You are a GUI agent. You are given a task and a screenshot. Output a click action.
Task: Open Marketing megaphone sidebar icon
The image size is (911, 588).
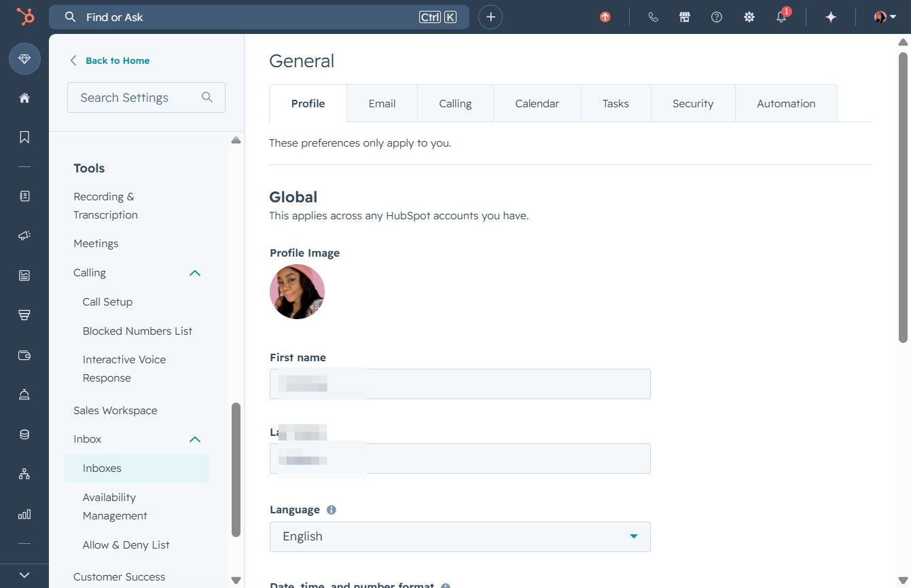(x=24, y=236)
